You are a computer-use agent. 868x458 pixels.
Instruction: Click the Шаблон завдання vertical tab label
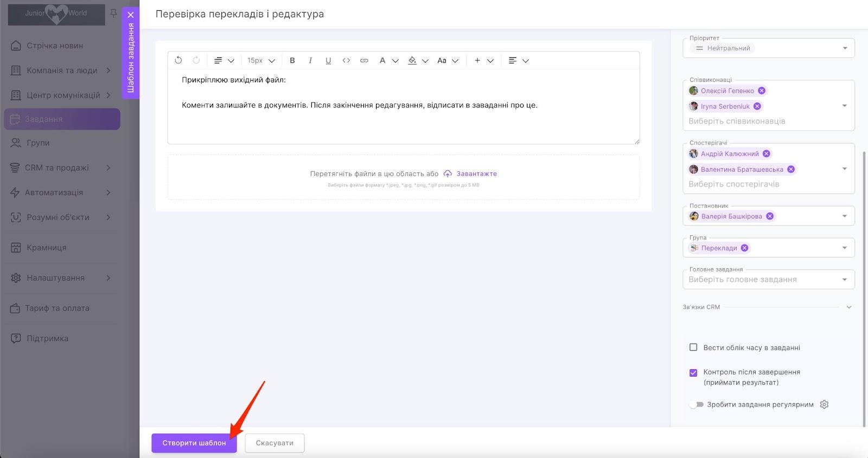point(130,58)
